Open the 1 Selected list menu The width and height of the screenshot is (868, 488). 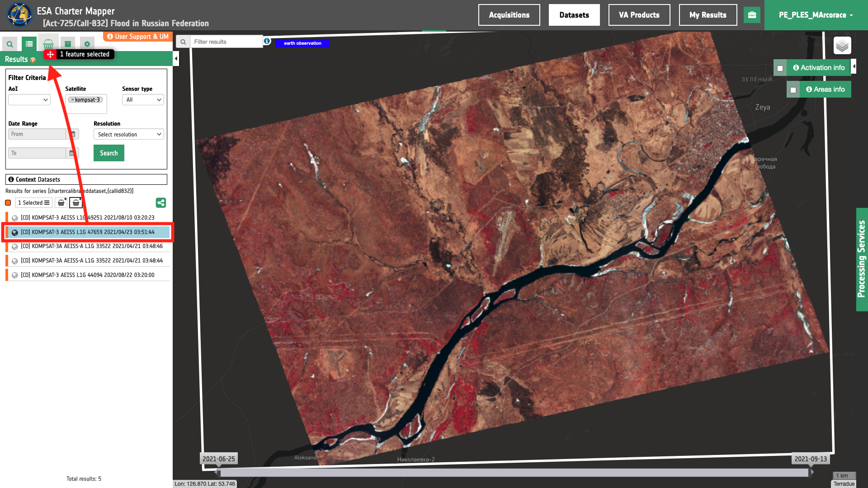tap(34, 203)
